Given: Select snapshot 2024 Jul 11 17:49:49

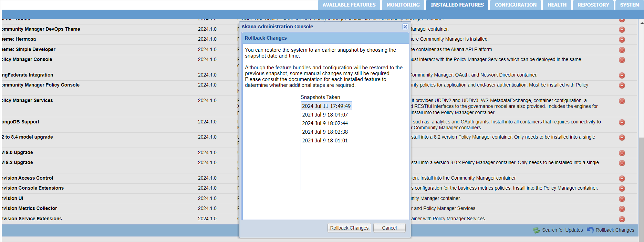Looking at the screenshot, I should click(326, 106).
